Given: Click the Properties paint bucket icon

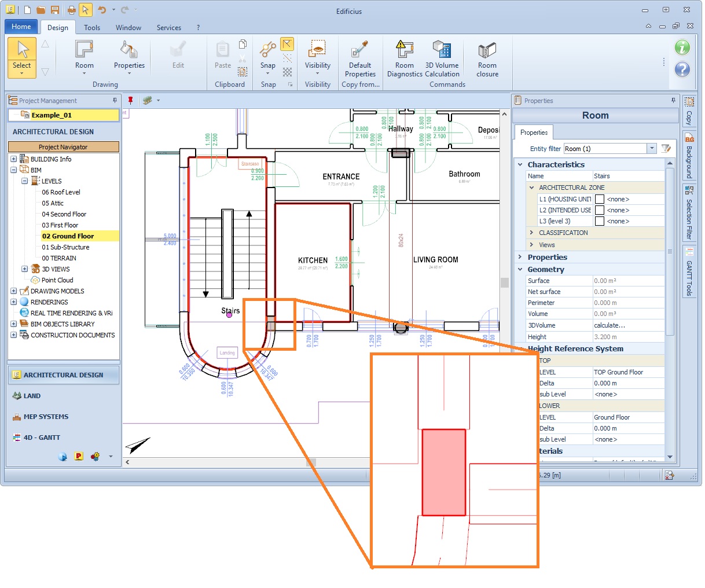Looking at the screenshot, I should 128,50.
